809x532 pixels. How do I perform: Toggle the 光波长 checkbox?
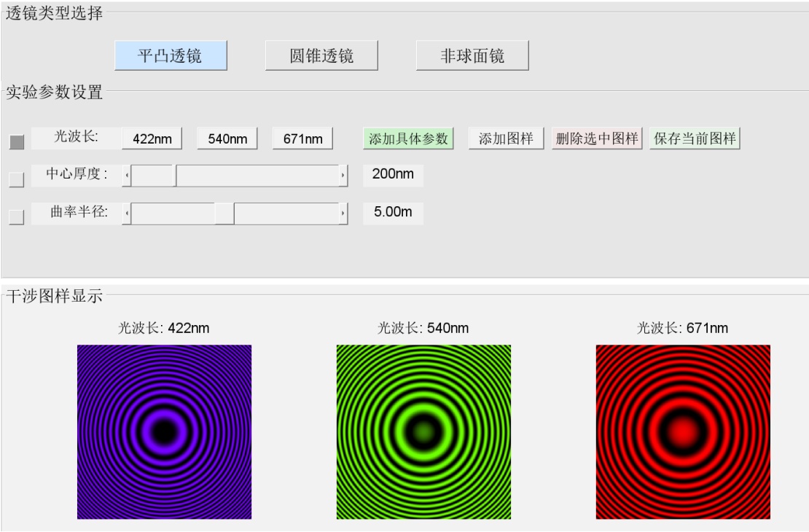coord(17,142)
